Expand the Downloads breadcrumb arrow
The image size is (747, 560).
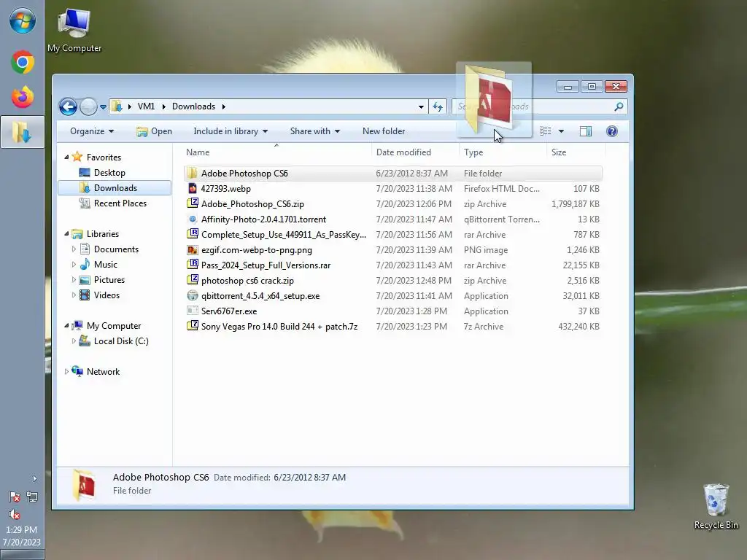pyautogui.click(x=223, y=106)
